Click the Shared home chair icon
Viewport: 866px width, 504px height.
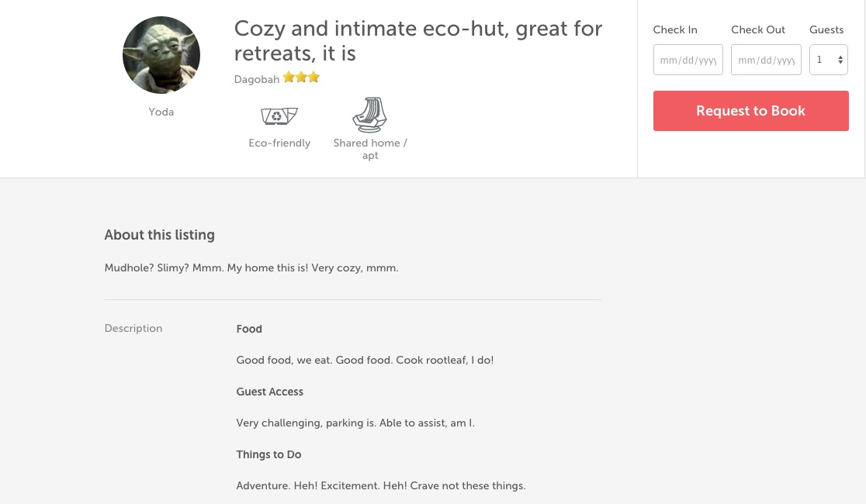pyautogui.click(x=369, y=115)
